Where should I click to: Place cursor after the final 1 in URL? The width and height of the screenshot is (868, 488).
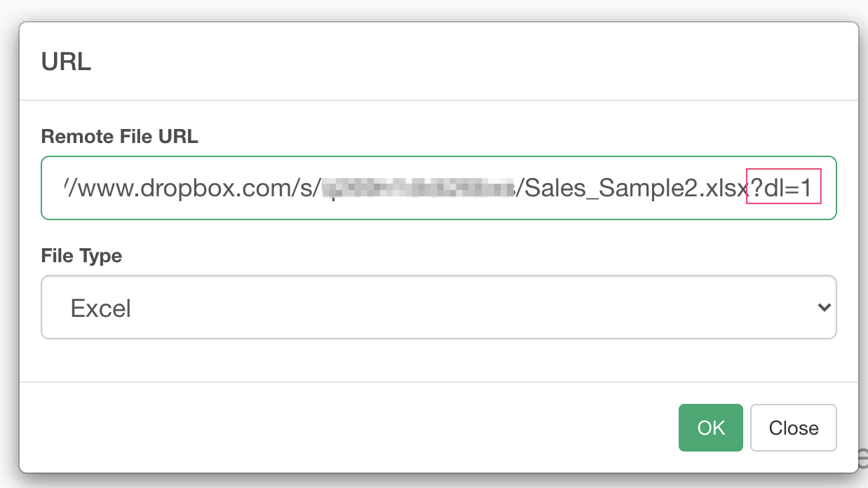814,189
